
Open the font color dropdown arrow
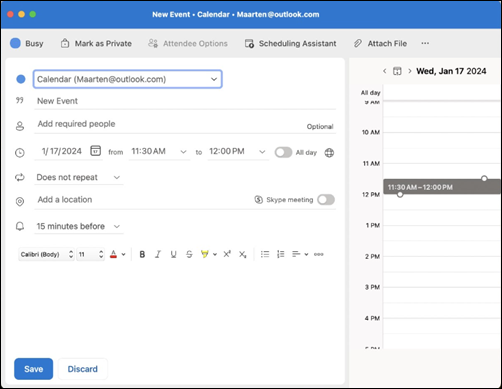(x=124, y=255)
